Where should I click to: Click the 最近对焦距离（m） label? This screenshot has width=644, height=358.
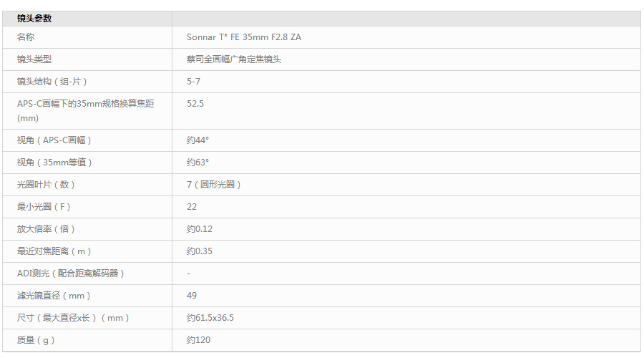54,251
